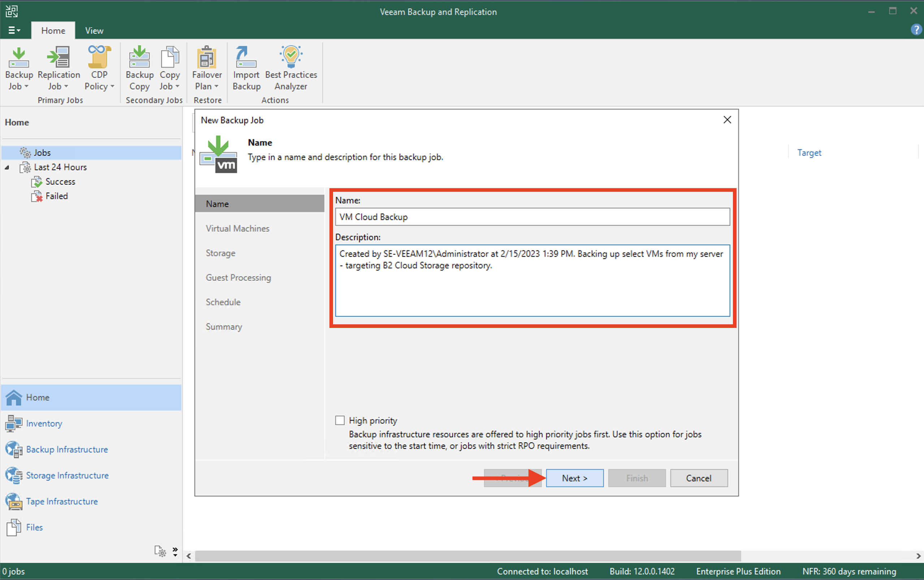Click 'NFR: 360 days remaining' status text
This screenshot has width=924, height=580.
[x=849, y=572]
